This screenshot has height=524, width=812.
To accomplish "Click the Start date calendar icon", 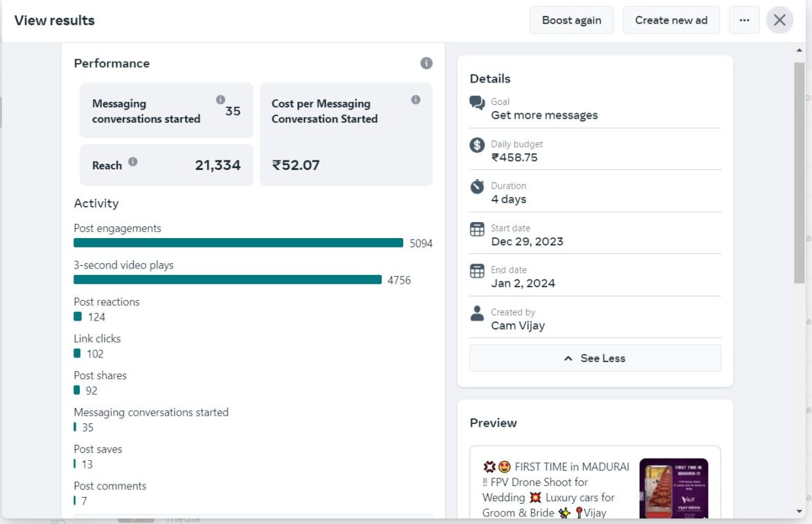I will point(477,229).
